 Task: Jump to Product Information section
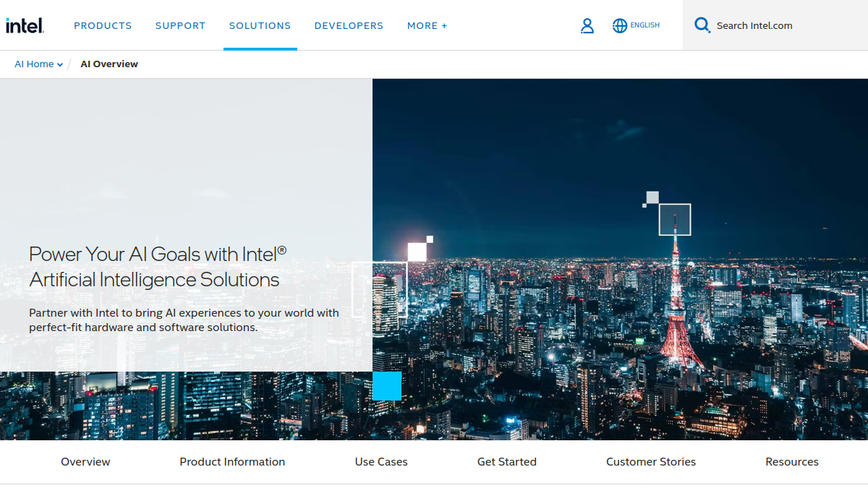pos(232,462)
